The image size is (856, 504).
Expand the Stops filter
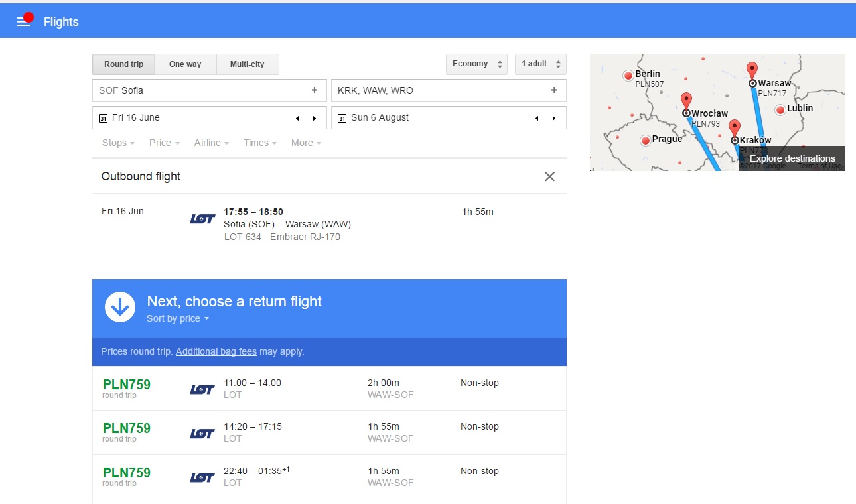pos(118,143)
